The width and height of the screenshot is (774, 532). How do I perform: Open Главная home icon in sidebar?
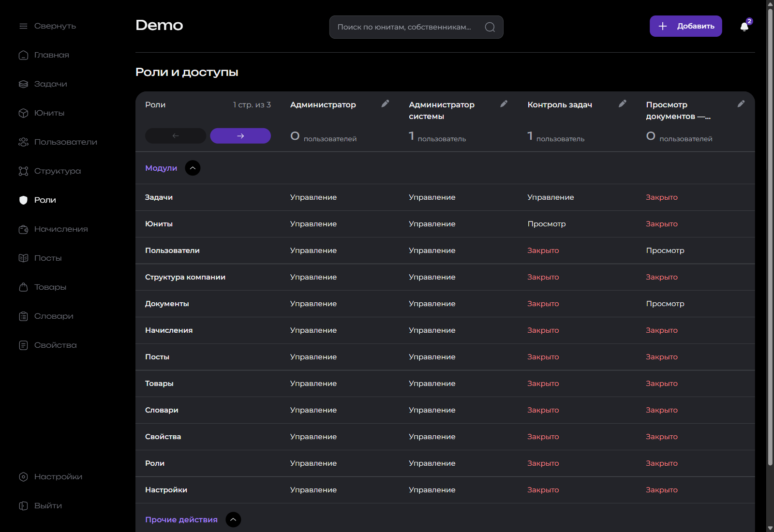pos(23,55)
